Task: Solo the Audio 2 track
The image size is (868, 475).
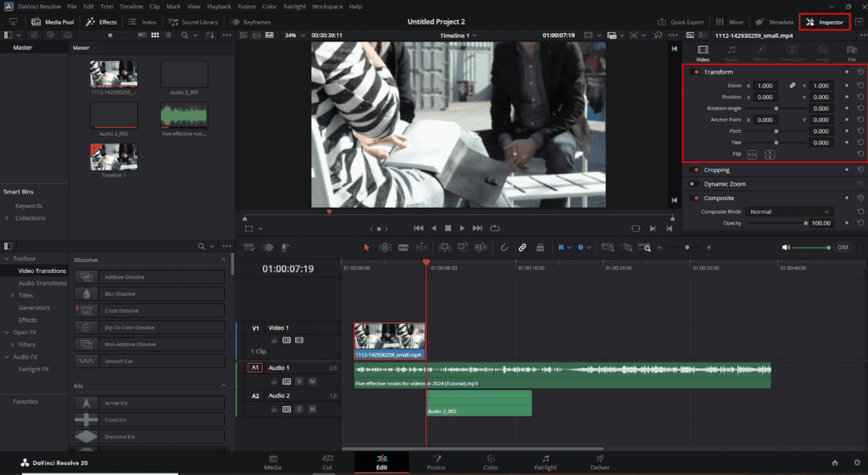Action: click(x=299, y=409)
